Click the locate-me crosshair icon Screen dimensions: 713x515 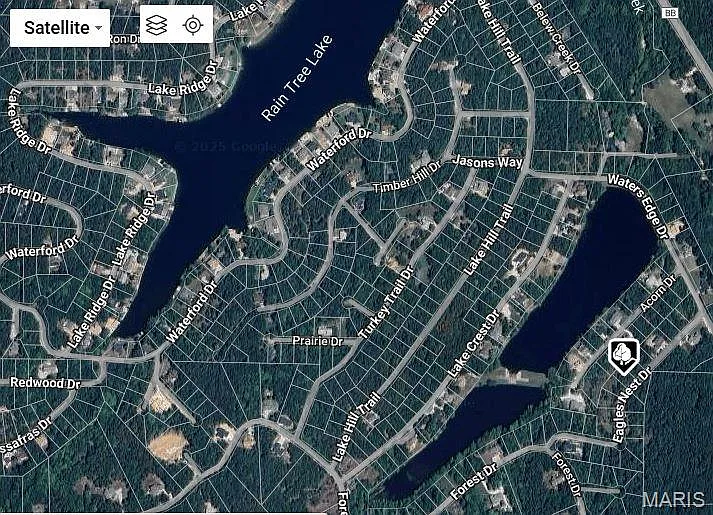point(193,25)
